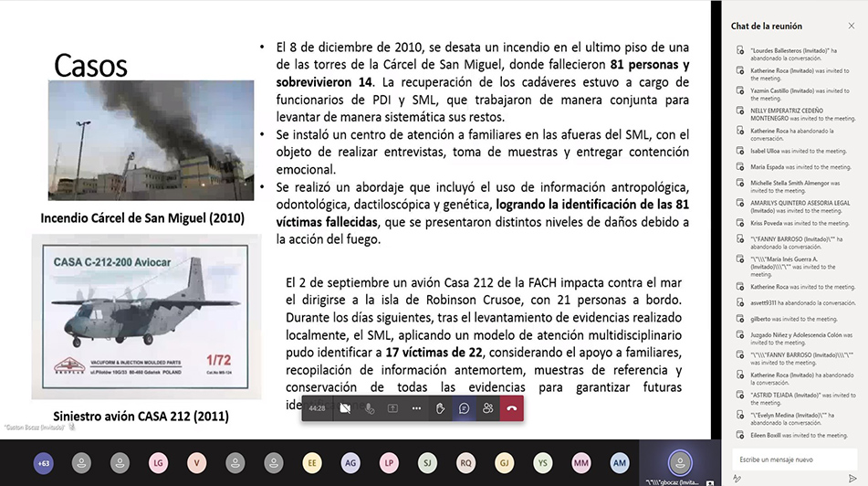The height and width of the screenshot is (486, 868).
Task: Close the Chat de la reunión panel
Action: point(852,26)
